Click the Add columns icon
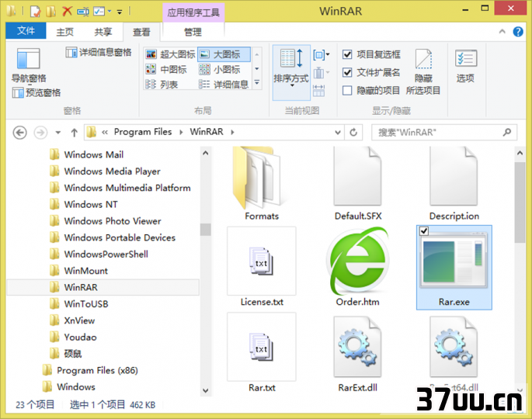The width and height of the screenshot is (532, 419). 321,72
